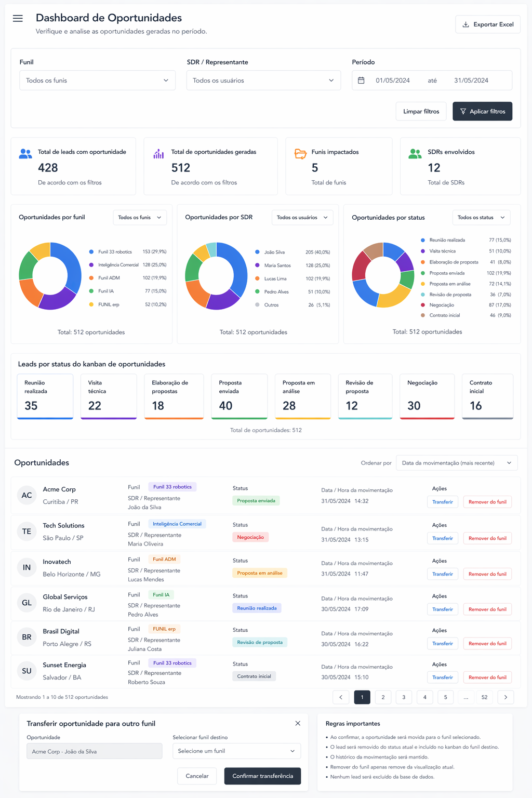532x798 pixels.
Task: Click the blue Funil 33 robotics legend dot
Action: pos(91,252)
